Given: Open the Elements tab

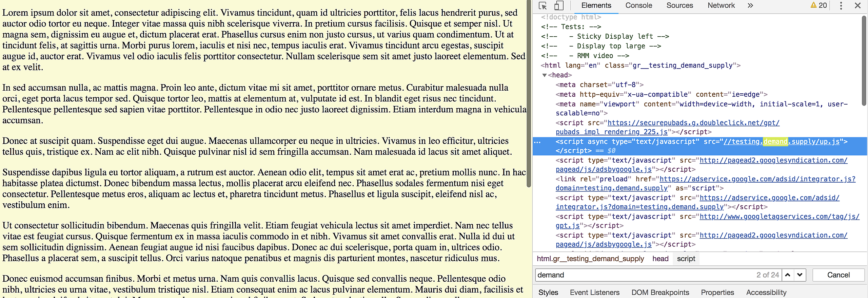Looking at the screenshot, I should [x=596, y=5].
